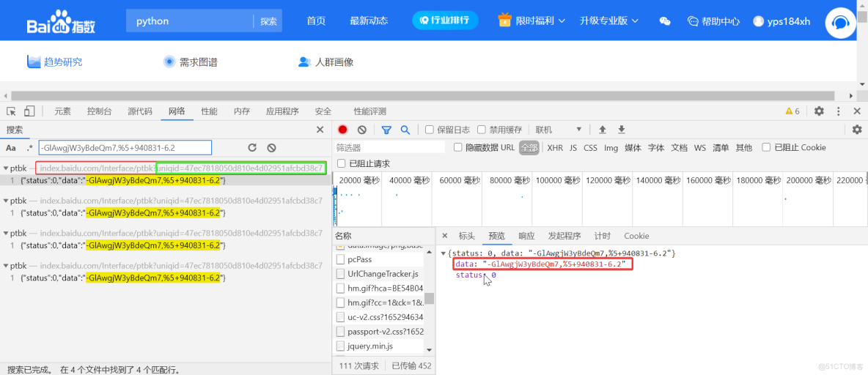The height and width of the screenshot is (375, 868).
Task: Click the clear search results icon
Action: [271, 148]
